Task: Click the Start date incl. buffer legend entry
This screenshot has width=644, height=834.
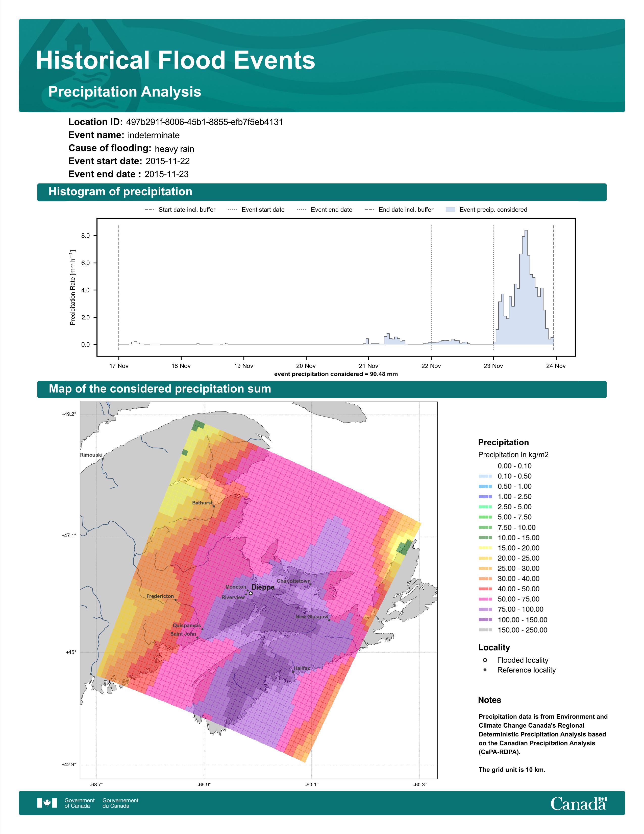Action: tap(180, 210)
